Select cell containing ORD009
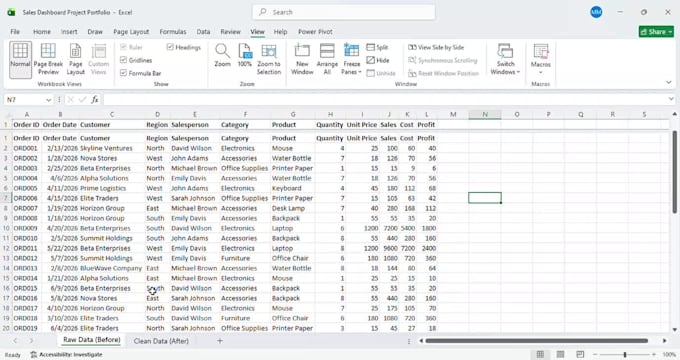This screenshot has height=360, width=680. click(26, 228)
